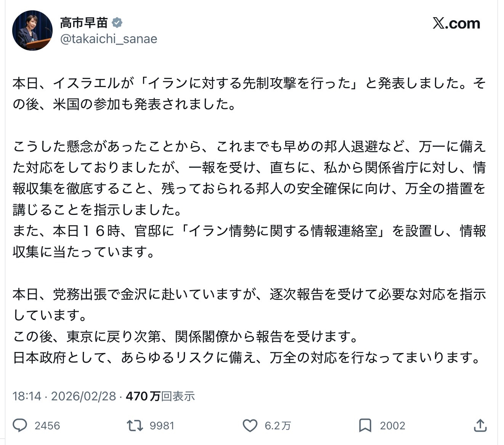Click the 6.2万 likes count

pos(278,426)
